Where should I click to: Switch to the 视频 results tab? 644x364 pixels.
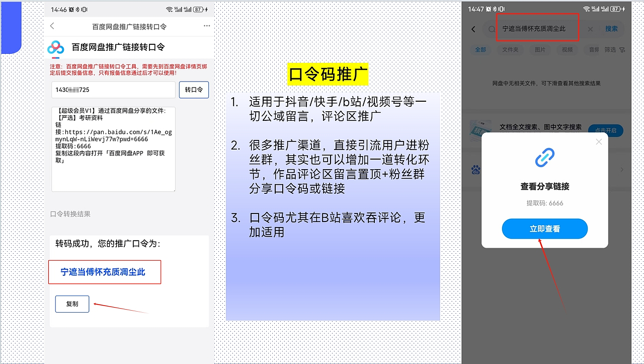point(567,49)
